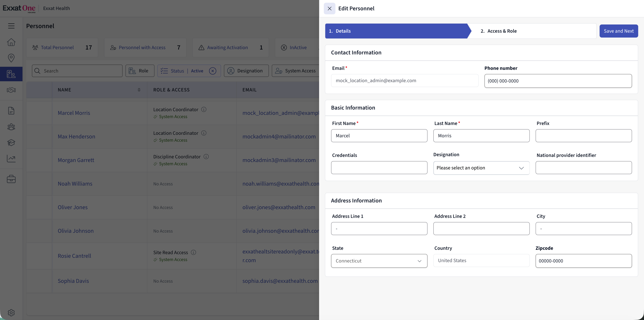Screen dimensions: 644x320
Task: Open Marcel Morris personnel link
Action: tap(74, 113)
